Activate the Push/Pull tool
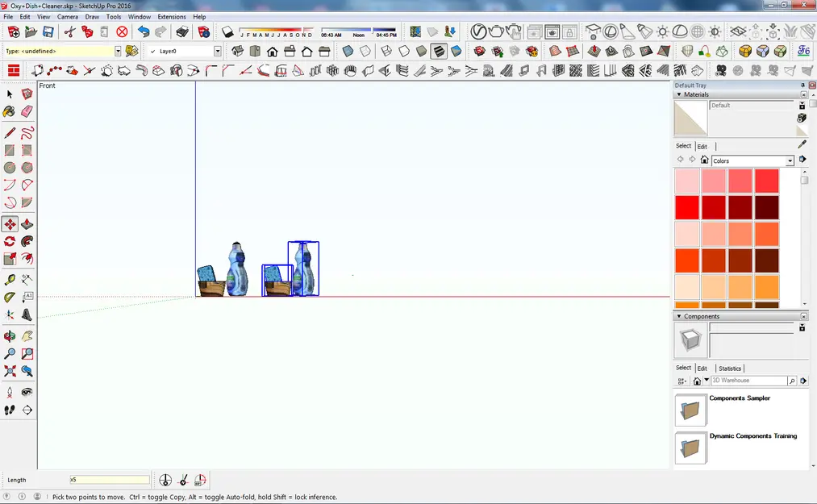Screen dimensions: 817x504 [25, 223]
